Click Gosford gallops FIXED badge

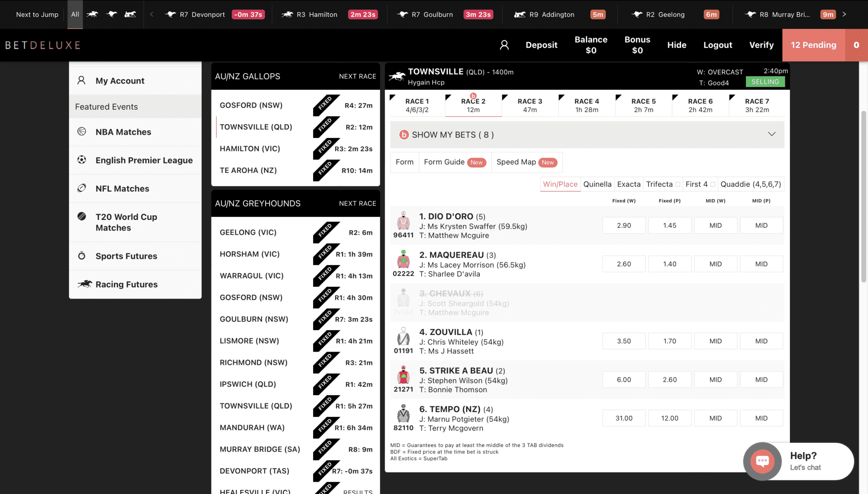click(326, 105)
